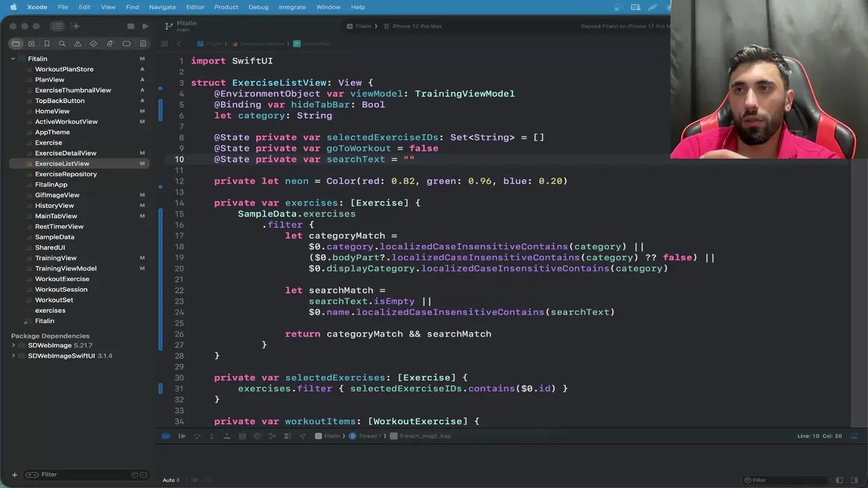Select the Fitalin scheme in toolbar
Viewport: 868px width, 488px height.
point(359,26)
